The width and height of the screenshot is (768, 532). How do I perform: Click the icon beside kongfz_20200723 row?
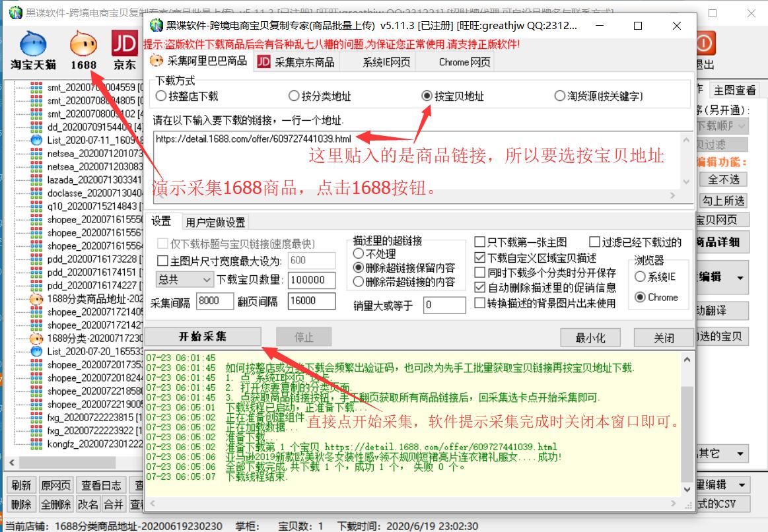coord(36,444)
